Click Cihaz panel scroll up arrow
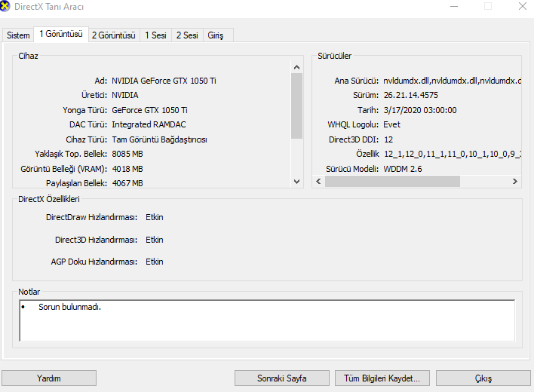The height and width of the screenshot is (392, 534). (x=296, y=67)
